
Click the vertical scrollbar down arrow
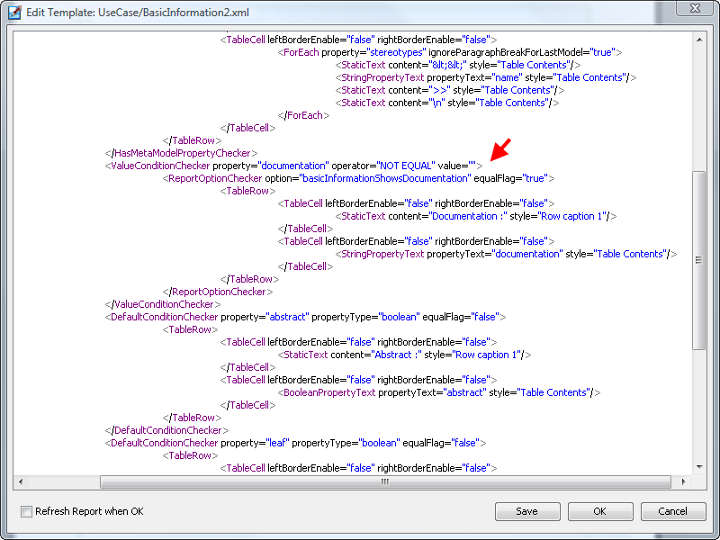(x=699, y=467)
